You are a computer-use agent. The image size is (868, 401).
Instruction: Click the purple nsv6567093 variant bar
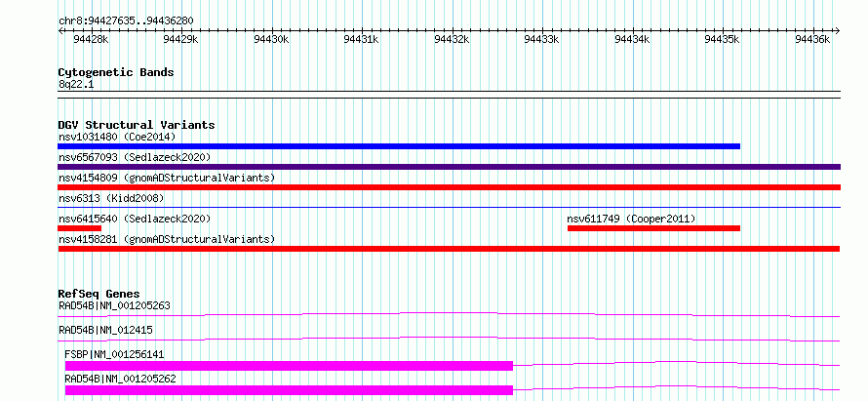[449, 167]
